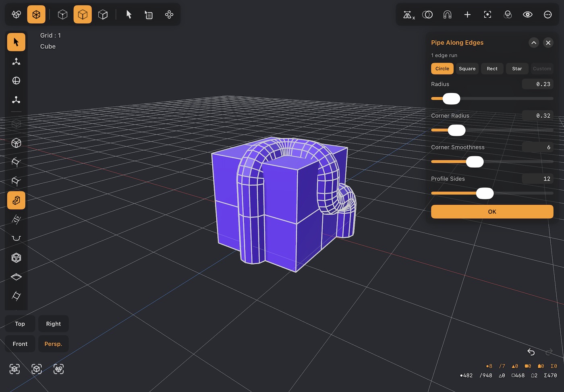Choose the Rotate sphere tool
The width and height of the screenshot is (564, 392).
pos(16,81)
